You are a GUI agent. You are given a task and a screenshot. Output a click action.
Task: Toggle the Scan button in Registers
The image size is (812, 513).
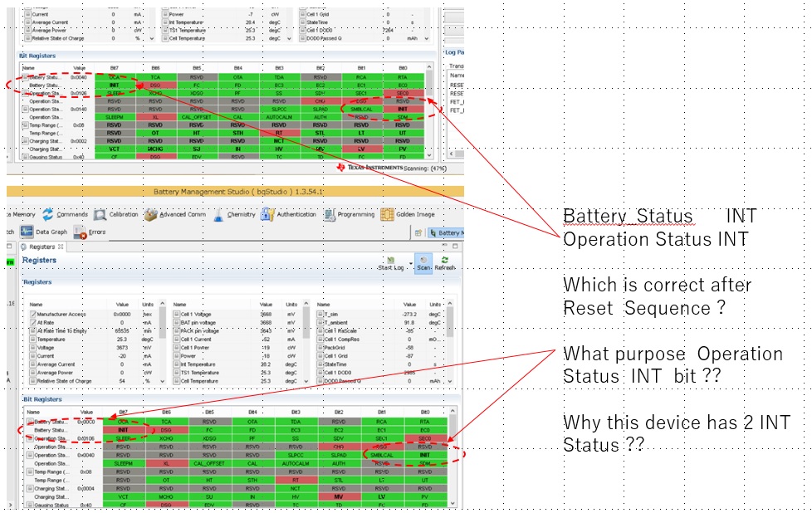pyautogui.click(x=423, y=263)
